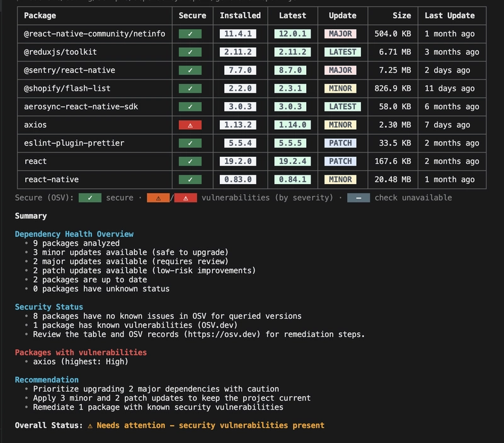Click the MAJOR update badge for netinfo

coord(340,33)
